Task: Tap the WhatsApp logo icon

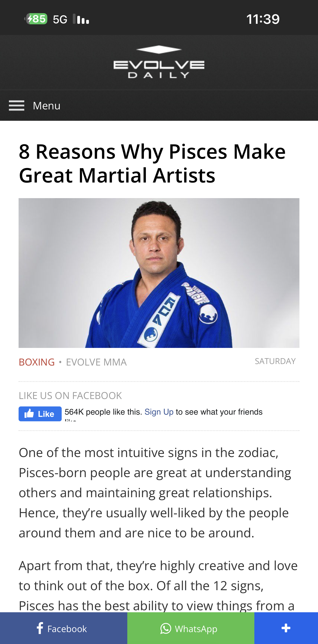Action: point(166,628)
